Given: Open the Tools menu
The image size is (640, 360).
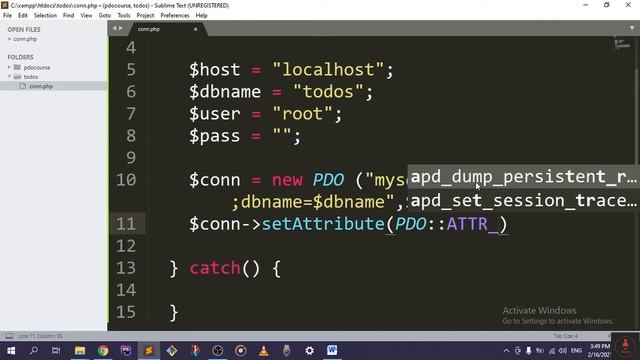Looking at the screenshot, I should (124, 16).
